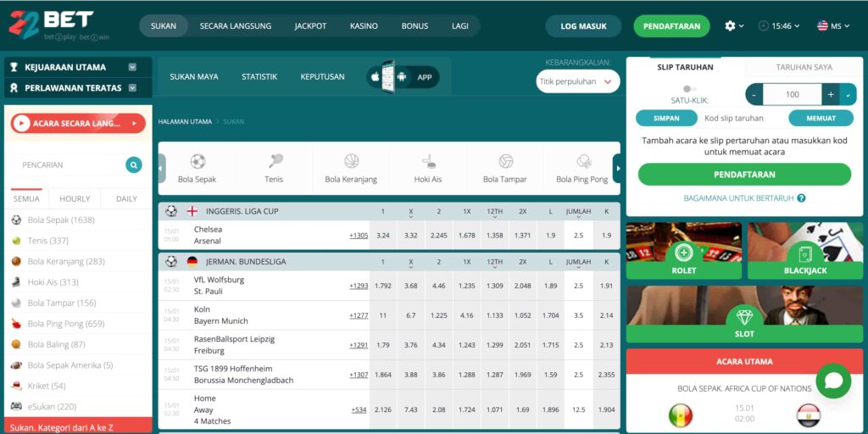The height and width of the screenshot is (434, 868).
Task: Click the MEMUAT button
Action: click(x=821, y=118)
